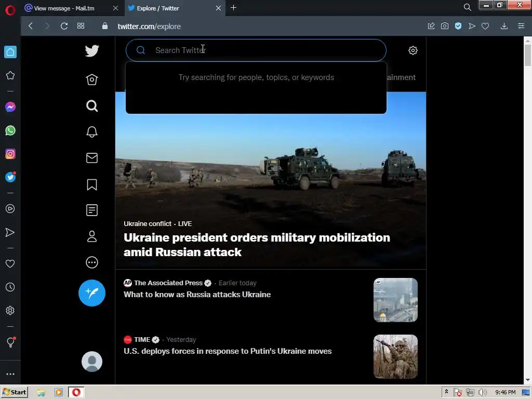This screenshot has width=532, height=399.
Task: Open media player taskbar icon
Action: click(x=58, y=393)
